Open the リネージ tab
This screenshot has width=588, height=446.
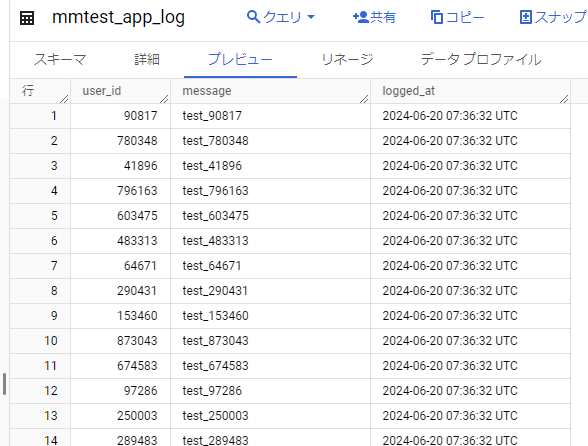[347, 59]
